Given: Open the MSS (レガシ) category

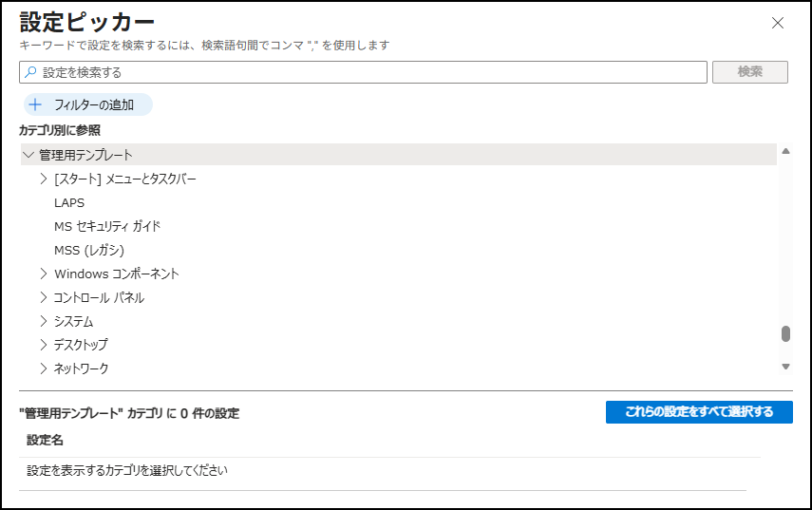Looking at the screenshot, I should pyautogui.click(x=89, y=250).
